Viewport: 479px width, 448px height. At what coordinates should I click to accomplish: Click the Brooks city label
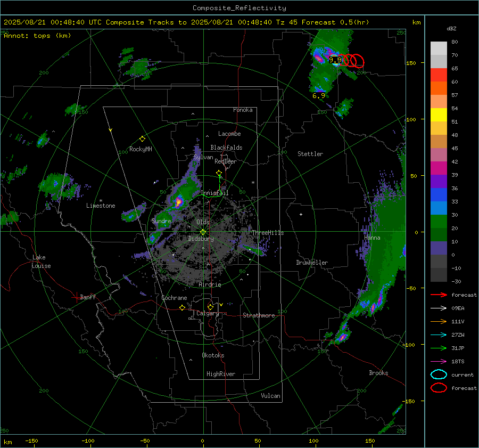378,373
